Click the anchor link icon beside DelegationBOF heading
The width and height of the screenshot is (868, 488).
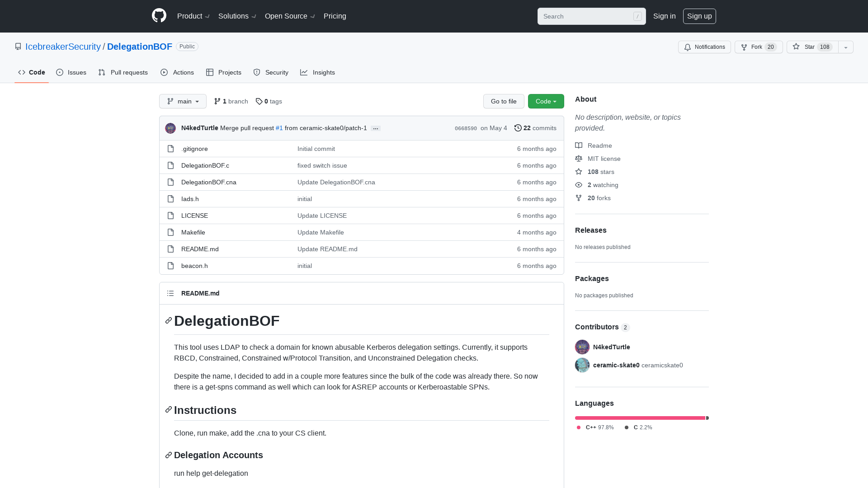(x=169, y=320)
